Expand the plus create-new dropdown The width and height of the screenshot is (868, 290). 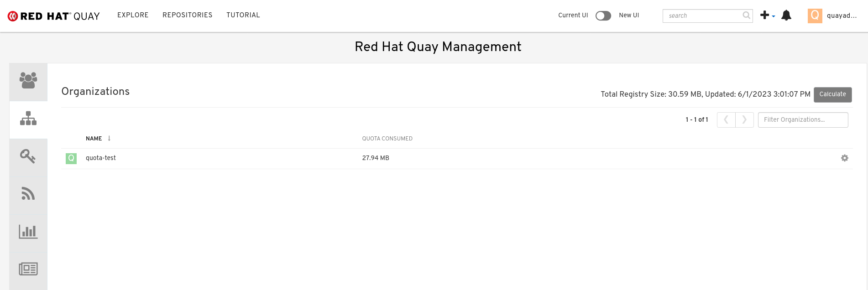tap(767, 16)
